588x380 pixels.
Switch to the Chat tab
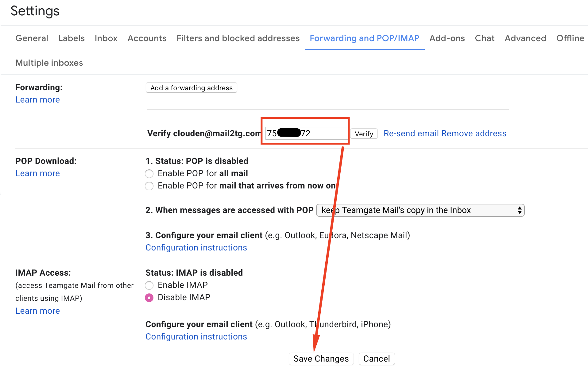pos(485,38)
